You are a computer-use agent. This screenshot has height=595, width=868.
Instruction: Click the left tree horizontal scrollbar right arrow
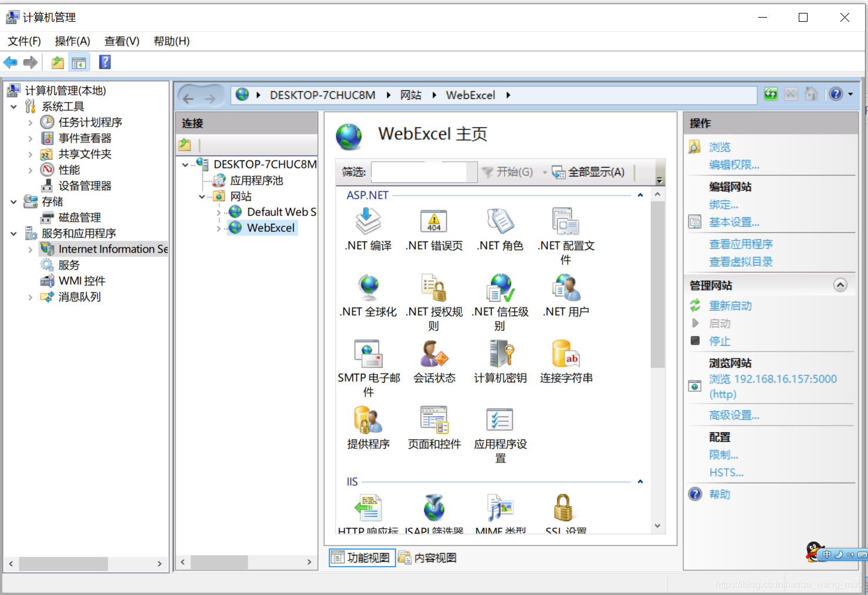click(x=160, y=564)
